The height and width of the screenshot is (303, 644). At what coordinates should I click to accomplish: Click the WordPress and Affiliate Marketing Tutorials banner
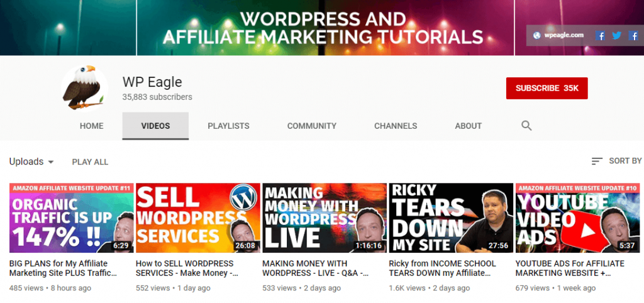323,28
